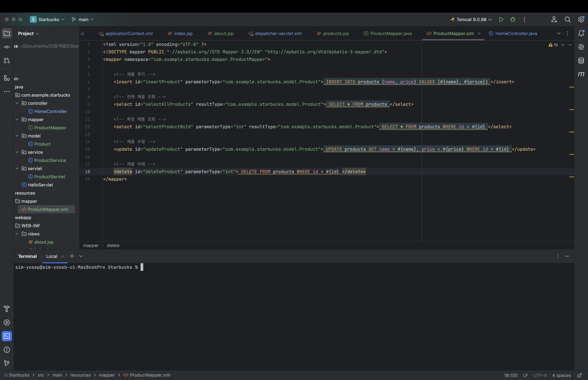Open the Build hammer tool window
Screen dimensions: 588x380
tap(7, 309)
